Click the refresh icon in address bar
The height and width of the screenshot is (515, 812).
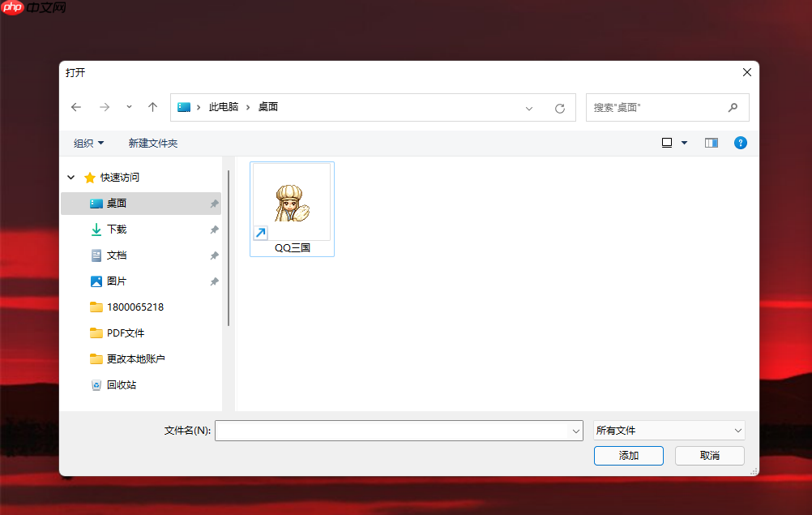pos(559,107)
